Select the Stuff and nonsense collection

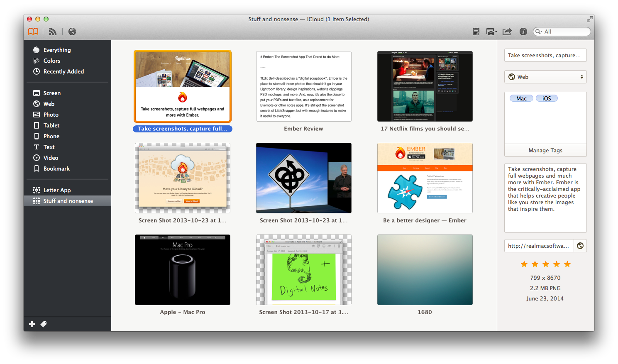[x=67, y=201]
